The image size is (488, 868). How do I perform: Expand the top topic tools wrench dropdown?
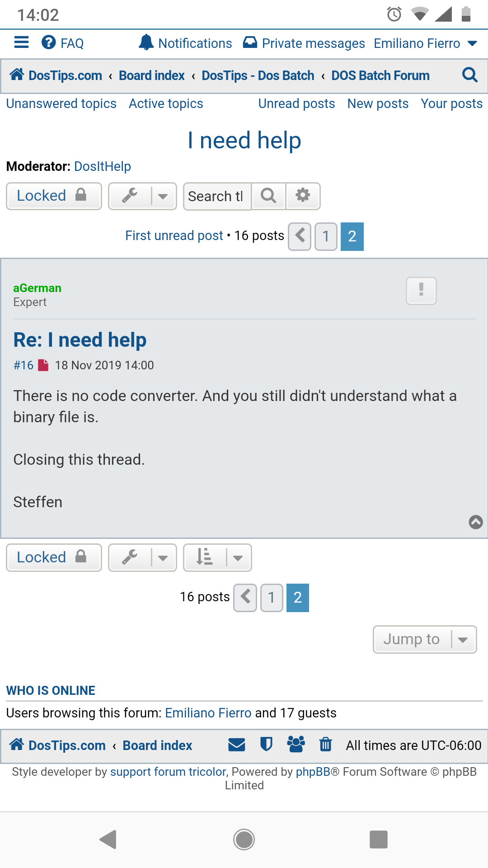point(142,196)
